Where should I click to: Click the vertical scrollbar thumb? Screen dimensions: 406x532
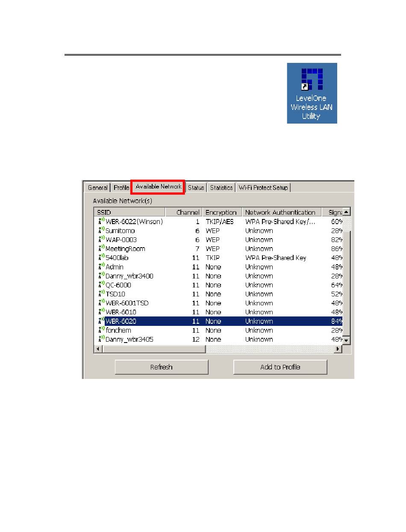point(347,283)
